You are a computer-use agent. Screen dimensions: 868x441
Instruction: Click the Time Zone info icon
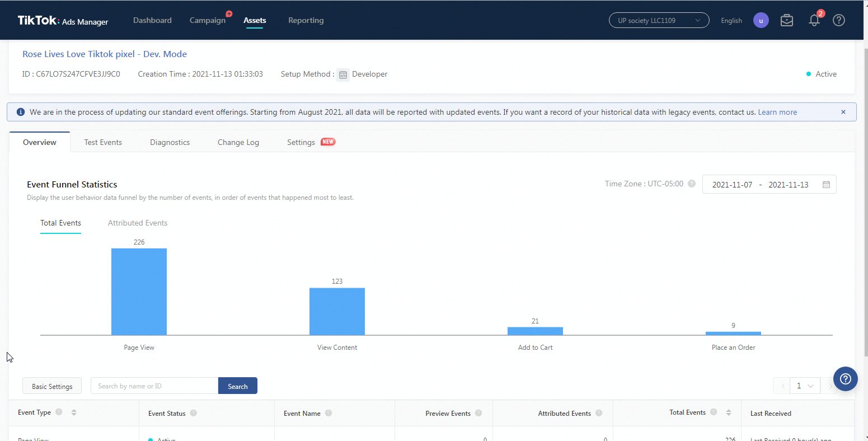[x=692, y=184]
